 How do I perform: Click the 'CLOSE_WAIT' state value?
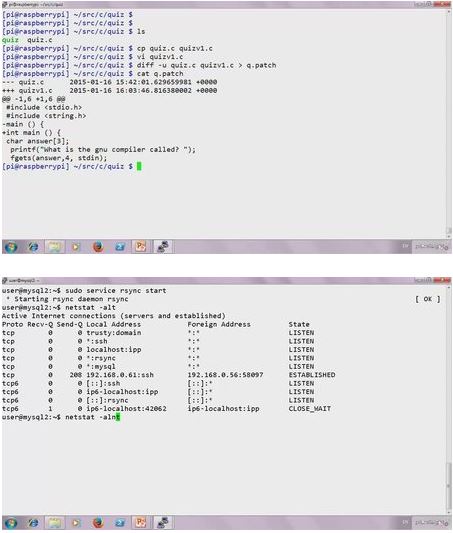310,409
